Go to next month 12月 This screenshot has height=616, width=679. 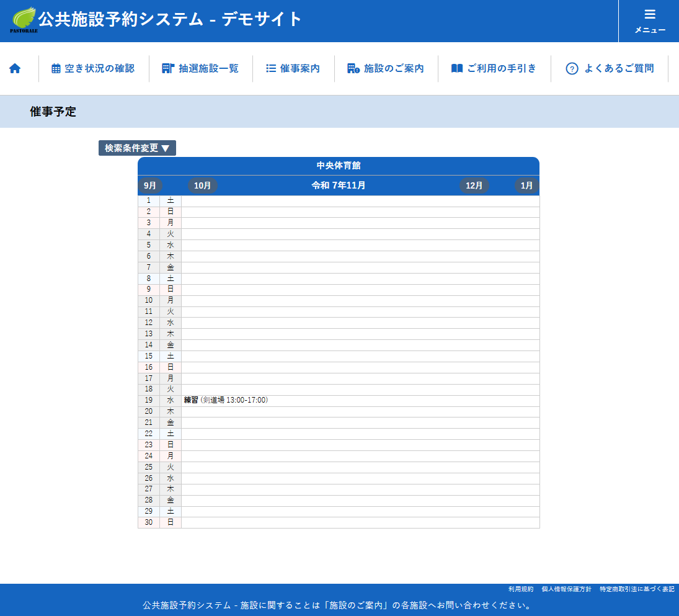pos(474,185)
